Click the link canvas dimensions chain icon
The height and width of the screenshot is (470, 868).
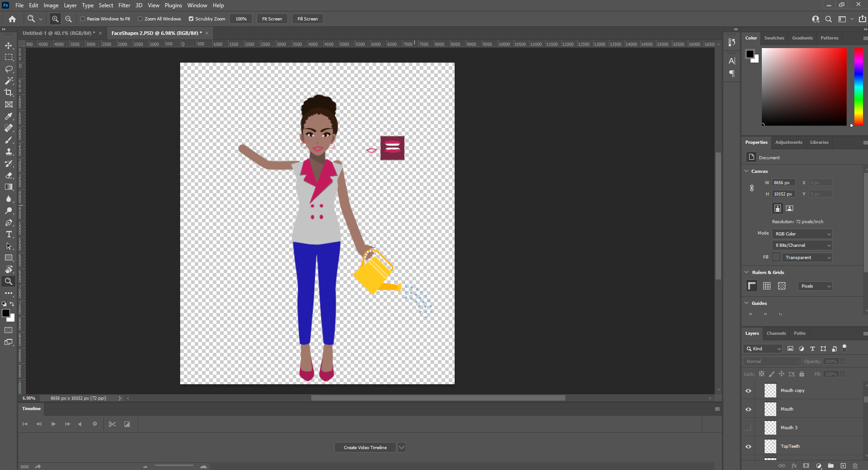click(x=751, y=188)
